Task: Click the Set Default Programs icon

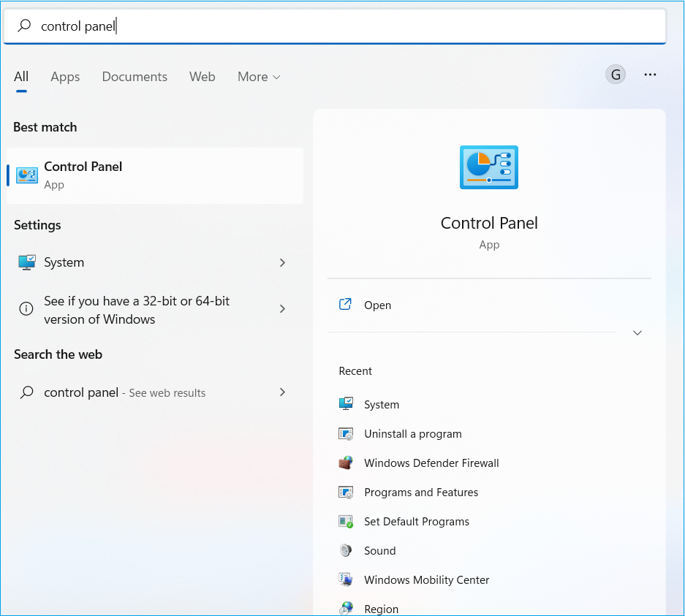Action: pos(346,521)
